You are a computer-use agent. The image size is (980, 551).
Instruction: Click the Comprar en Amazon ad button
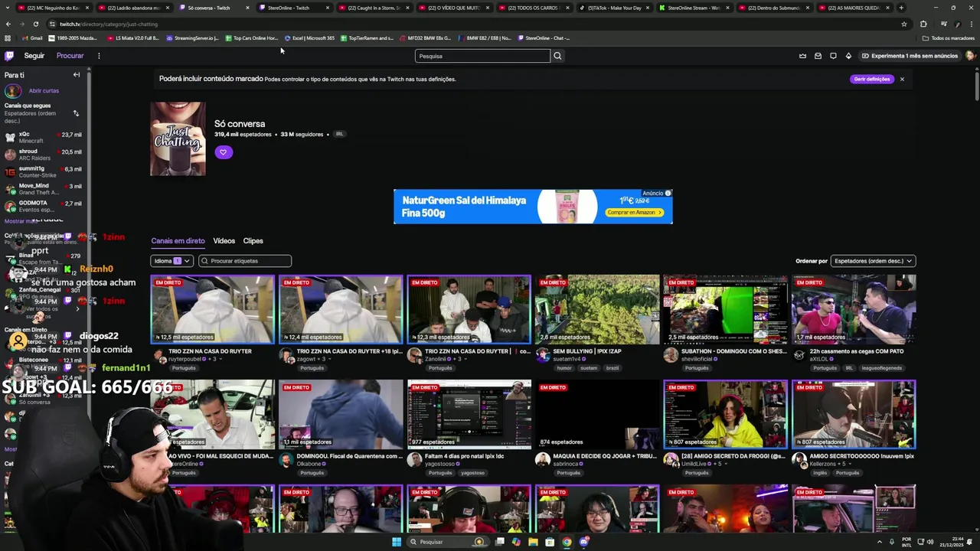coord(635,213)
